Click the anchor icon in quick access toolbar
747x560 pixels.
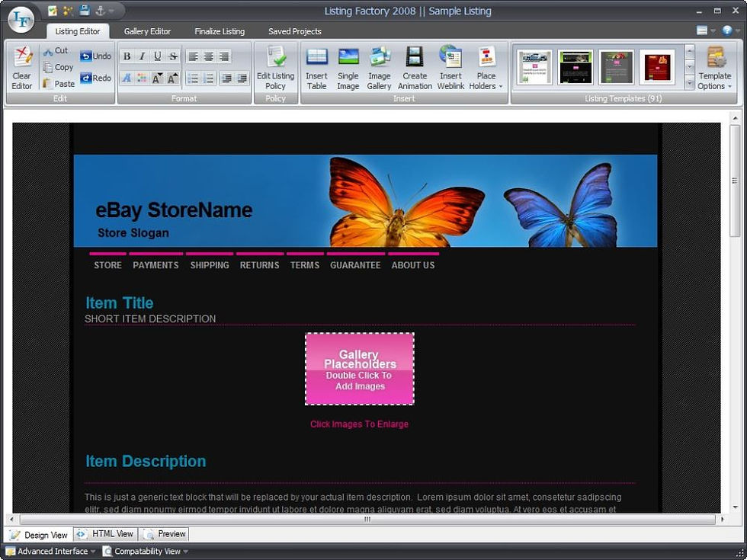click(100, 11)
